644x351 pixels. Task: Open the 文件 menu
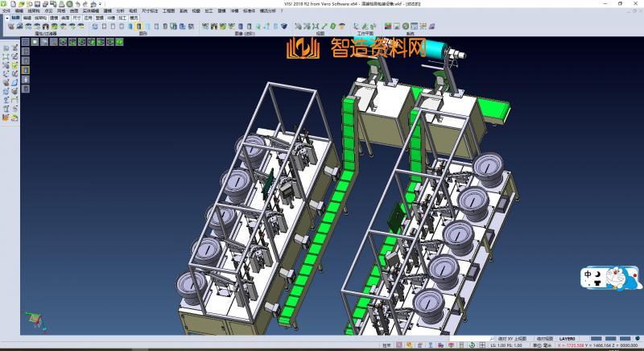(6, 10)
